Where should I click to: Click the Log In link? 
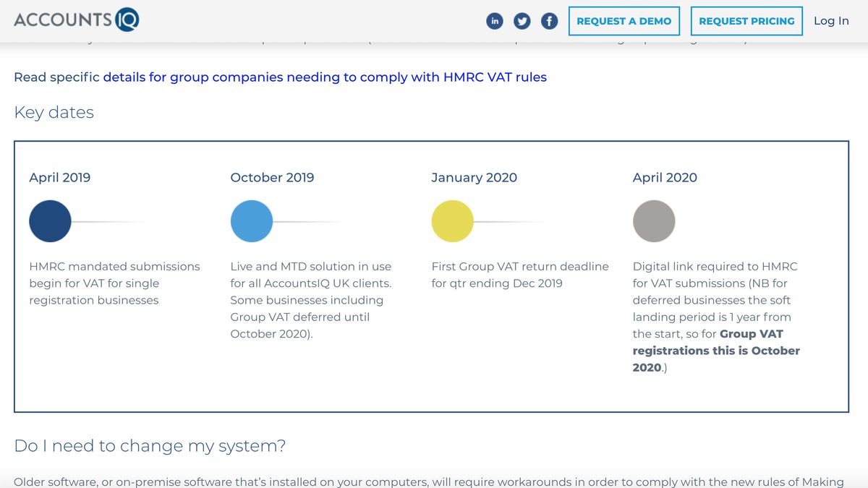[x=831, y=21]
